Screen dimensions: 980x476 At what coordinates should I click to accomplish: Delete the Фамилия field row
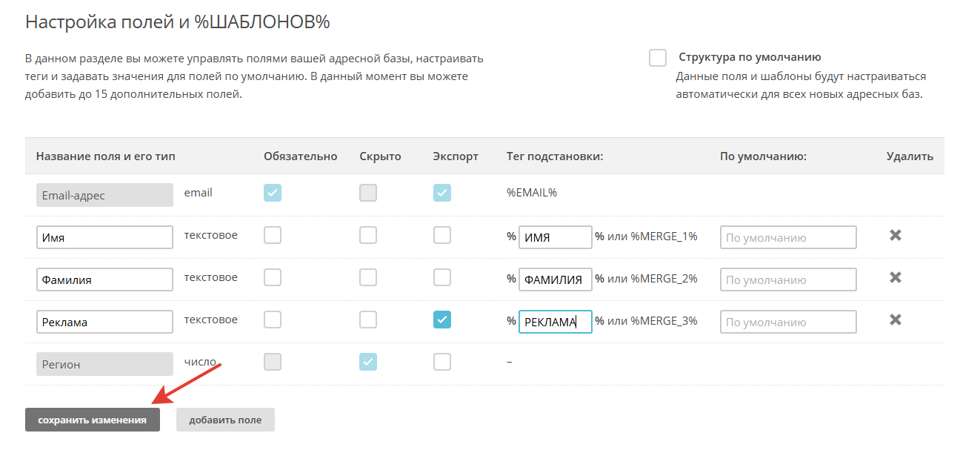pyautogui.click(x=895, y=278)
